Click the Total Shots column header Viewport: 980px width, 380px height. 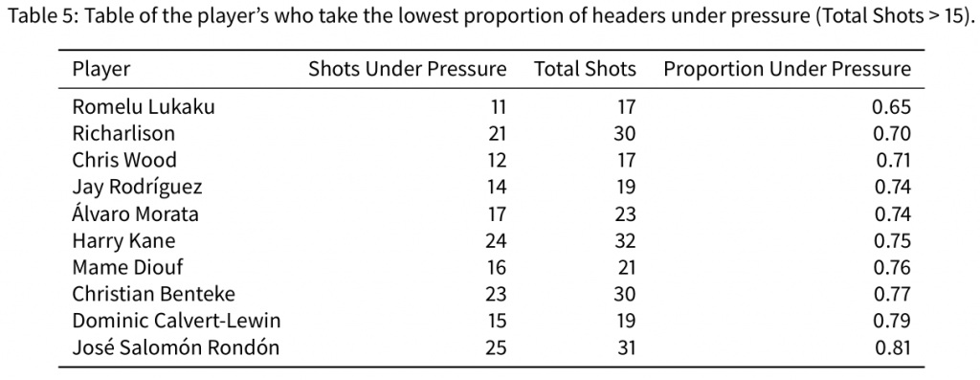click(585, 69)
